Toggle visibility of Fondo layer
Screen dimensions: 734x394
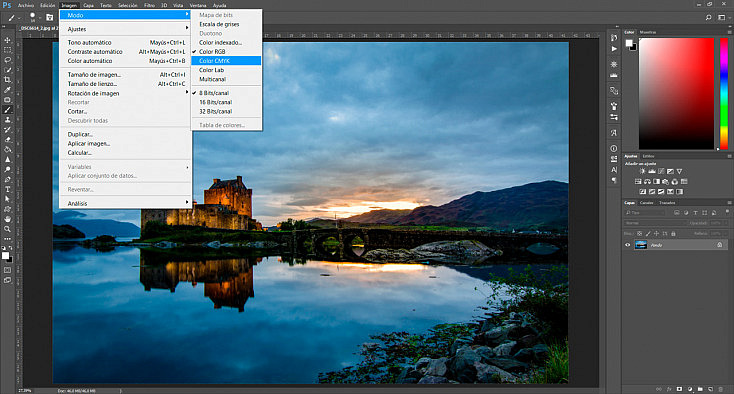(628, 245)
